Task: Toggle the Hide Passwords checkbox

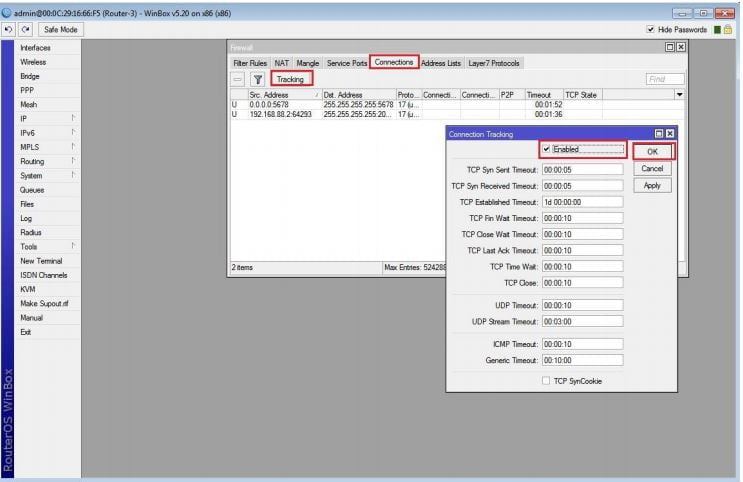Action: point(652,30)
